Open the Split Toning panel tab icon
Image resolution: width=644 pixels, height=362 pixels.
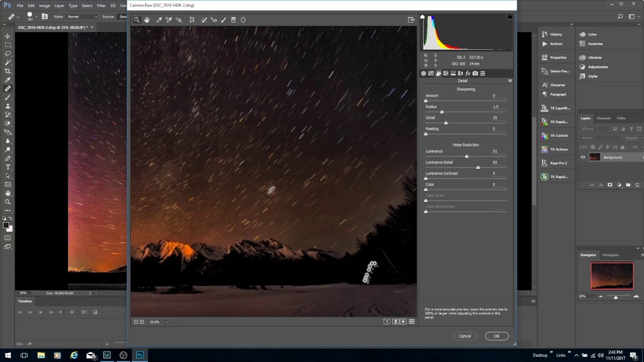(x=453, y=73)
